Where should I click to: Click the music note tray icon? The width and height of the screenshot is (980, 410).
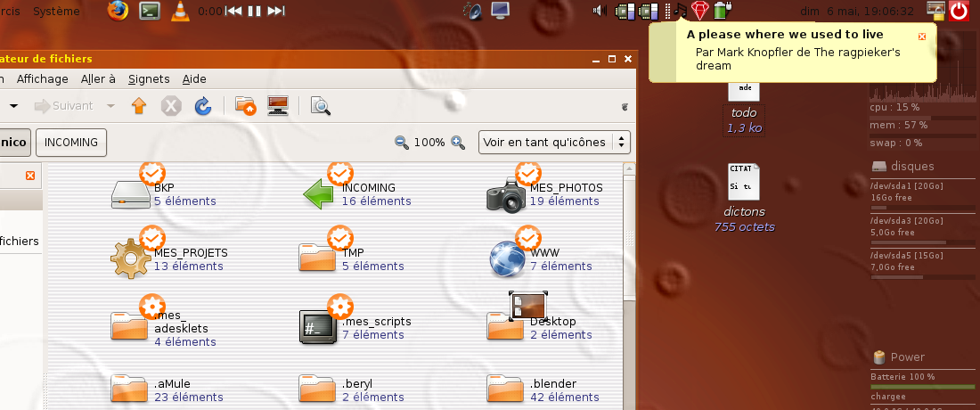(x=681, y=11)
